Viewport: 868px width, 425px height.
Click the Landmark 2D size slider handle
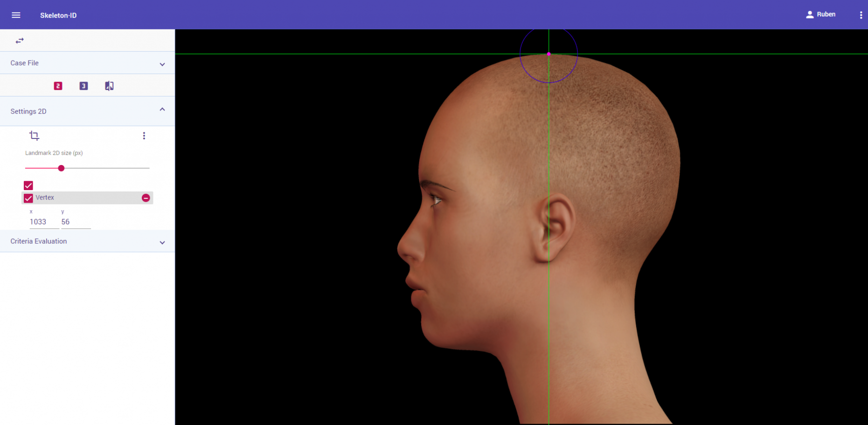[x=61, y=168]
